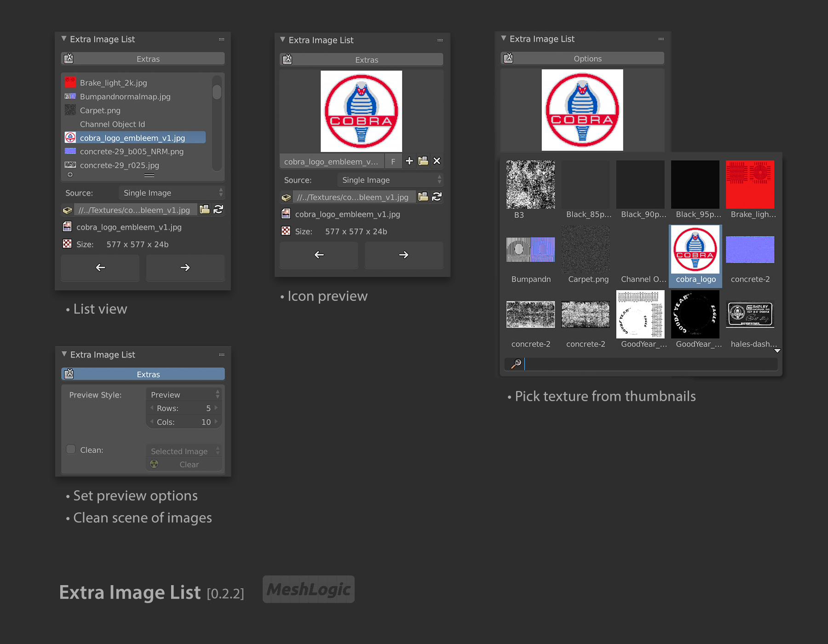Reload image icon in icon preview panel
This screenshot has height=644, width=828.
[437, 197]
